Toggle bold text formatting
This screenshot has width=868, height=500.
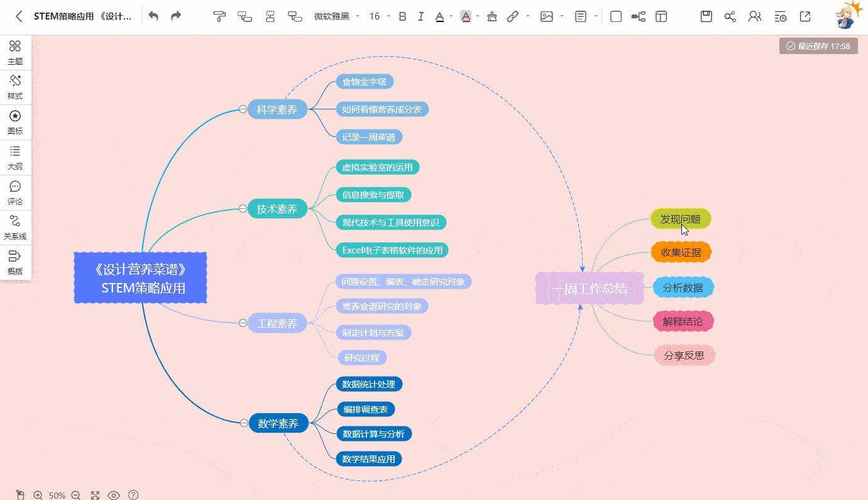pos(403,16)
